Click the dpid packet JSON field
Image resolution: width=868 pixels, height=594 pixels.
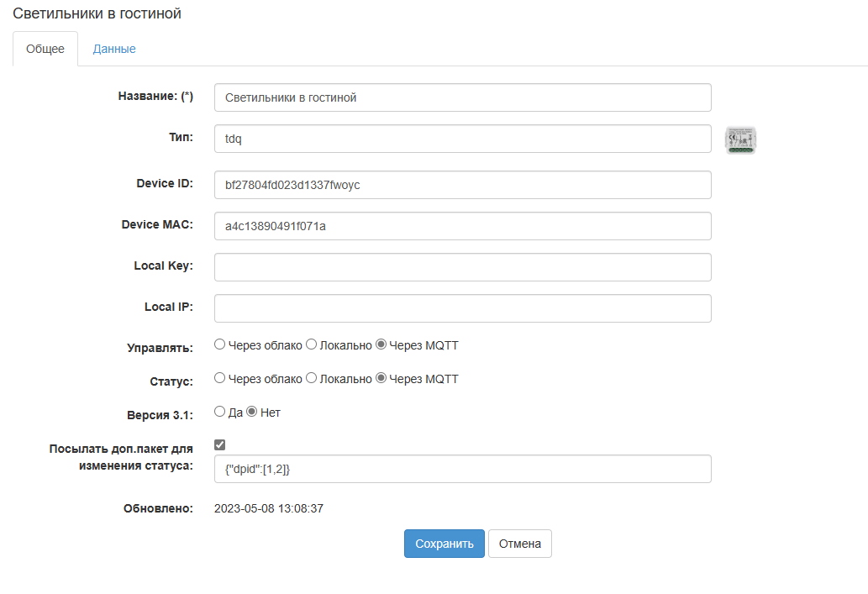[462, 470]
